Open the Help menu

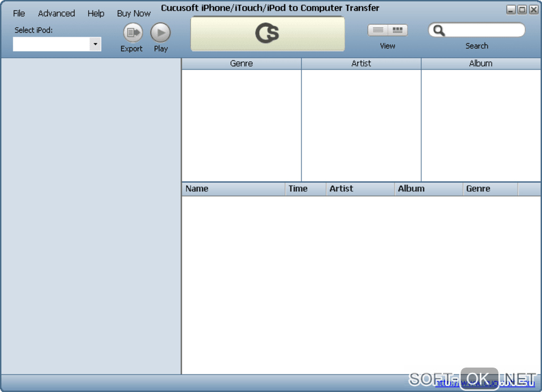coord(96,13)
